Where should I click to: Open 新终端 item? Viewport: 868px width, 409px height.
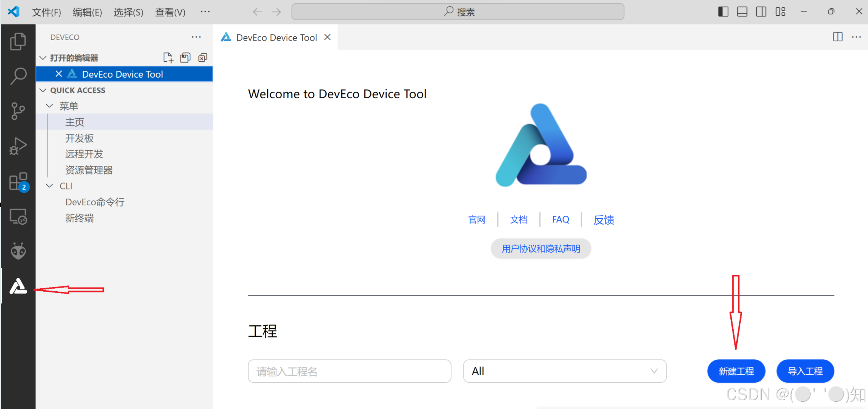[124, 218]
